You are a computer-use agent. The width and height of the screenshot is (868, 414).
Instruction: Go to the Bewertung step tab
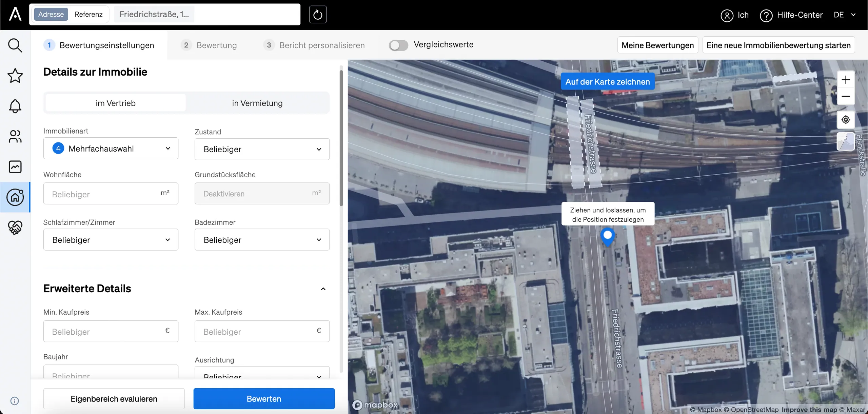[209, 45]
